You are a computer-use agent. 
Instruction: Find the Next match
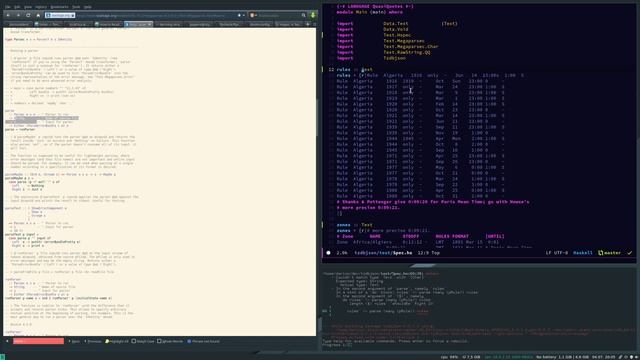[74, 341]
